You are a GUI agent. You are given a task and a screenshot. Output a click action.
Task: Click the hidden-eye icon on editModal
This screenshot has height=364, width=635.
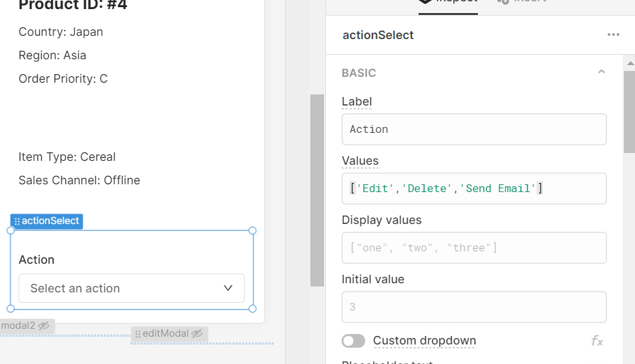[197, 333]
